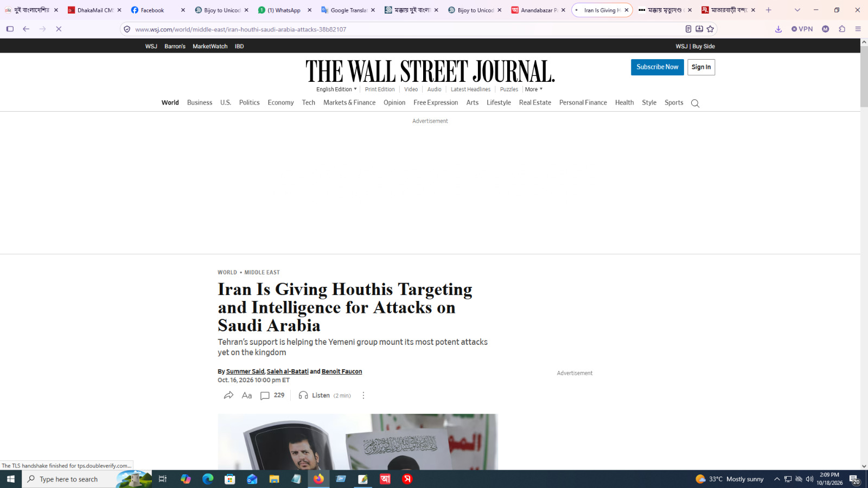The width and height of the screenshot is (868, 488).
Task: Open the article three-dot more options
Action: click(363, 395)
